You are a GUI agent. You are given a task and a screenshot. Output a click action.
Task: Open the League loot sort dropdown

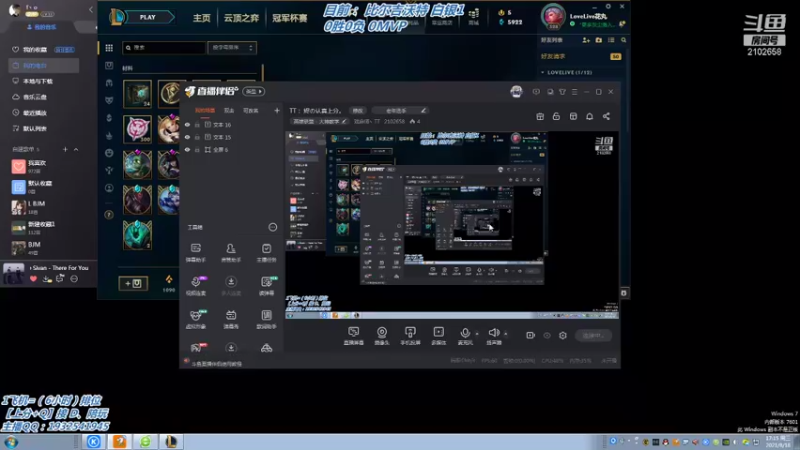(232, 48)
